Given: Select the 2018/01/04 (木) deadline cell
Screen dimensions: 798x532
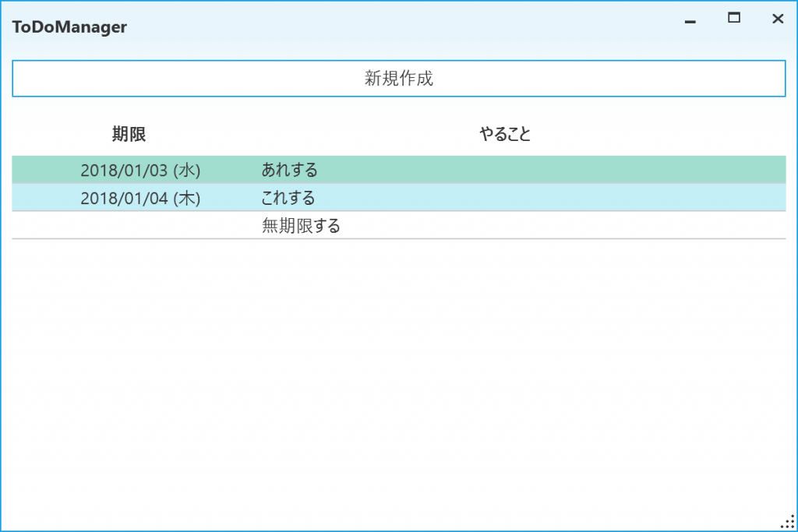Looking at the screenshot, I should click(140, 198).
